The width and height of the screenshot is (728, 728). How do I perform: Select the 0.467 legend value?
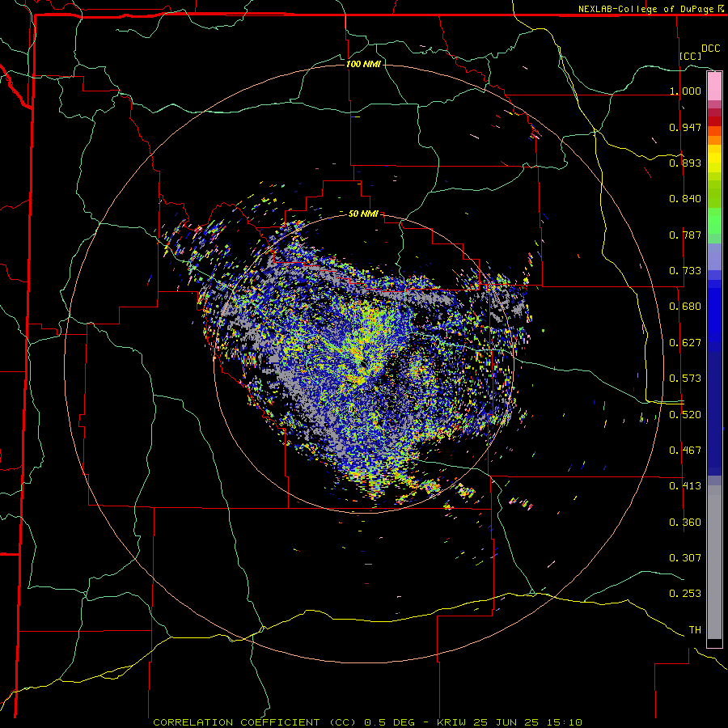[x=685, y=451]
